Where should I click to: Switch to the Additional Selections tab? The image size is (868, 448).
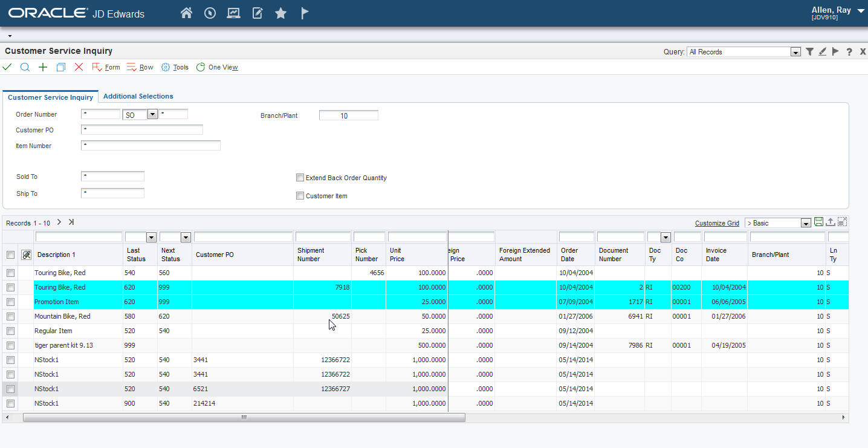(x=138, y=96)
